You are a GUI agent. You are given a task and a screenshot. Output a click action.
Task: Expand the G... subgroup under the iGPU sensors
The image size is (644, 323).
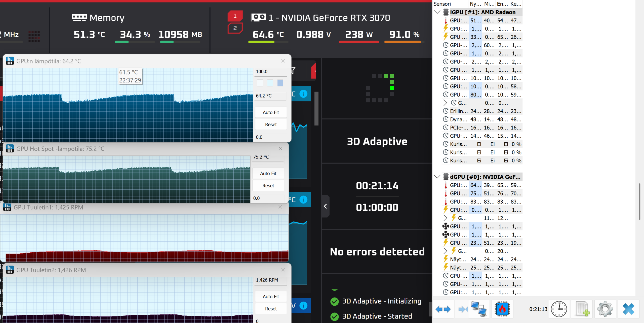click(x=445, y=103)
